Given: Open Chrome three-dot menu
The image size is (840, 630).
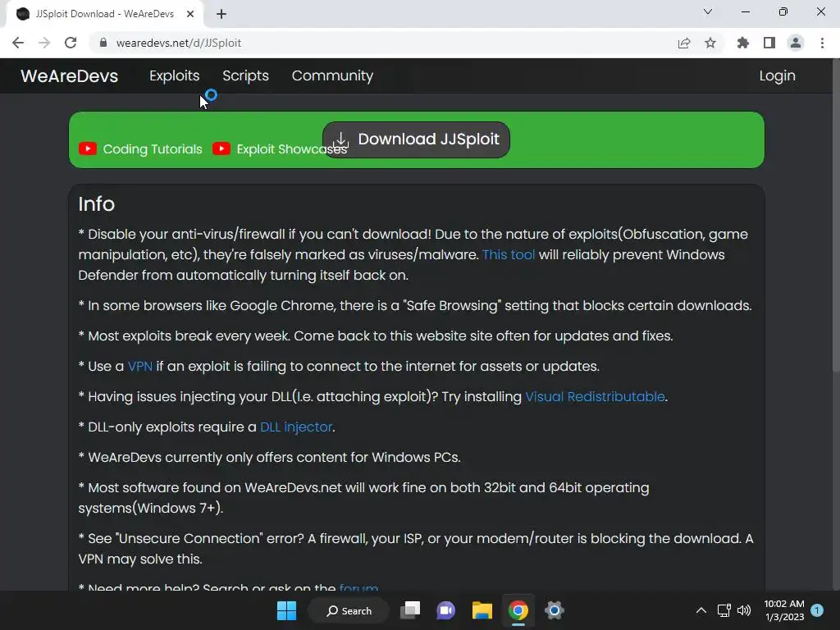Looking at the screenshot, I should click(x=822, y=43).
